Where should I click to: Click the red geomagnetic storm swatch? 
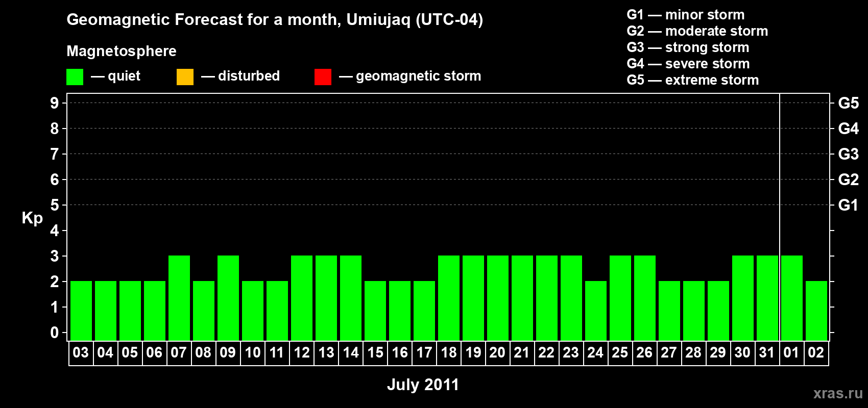tap(323, 77)
